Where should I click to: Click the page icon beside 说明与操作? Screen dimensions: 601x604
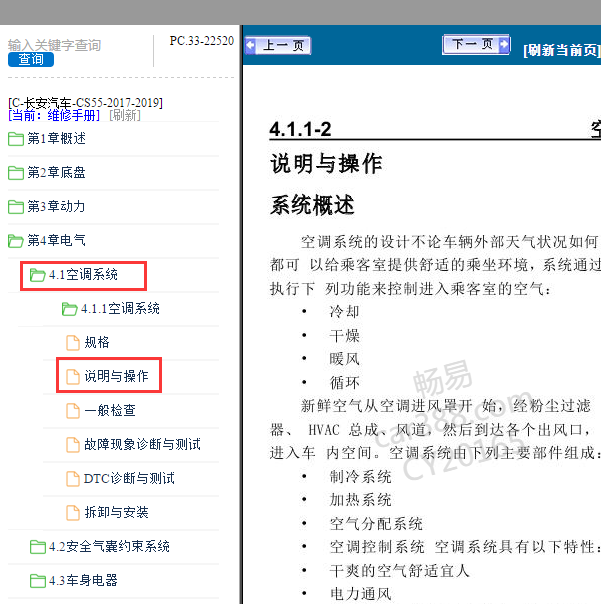click(x=73, y=376)
